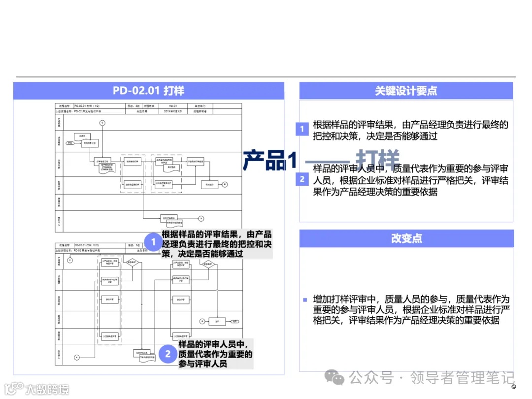The height and width of the screenshot is (399, 532).
Task: Select the 大数跨境 logo icon bottom left
Action: click(13, 387)
